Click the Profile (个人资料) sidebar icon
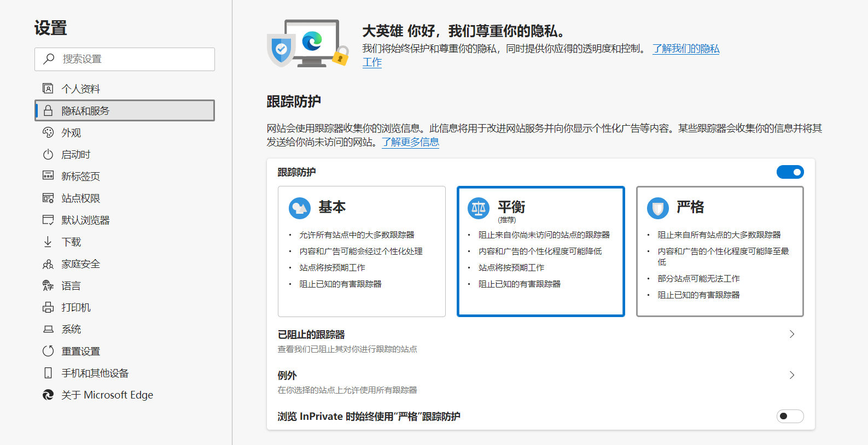This screenshot has width=868, height=445. tap(48, 89)
